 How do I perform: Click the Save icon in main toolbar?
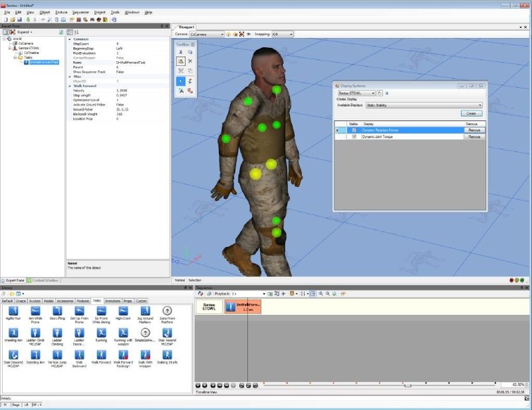tap(20, 19)
